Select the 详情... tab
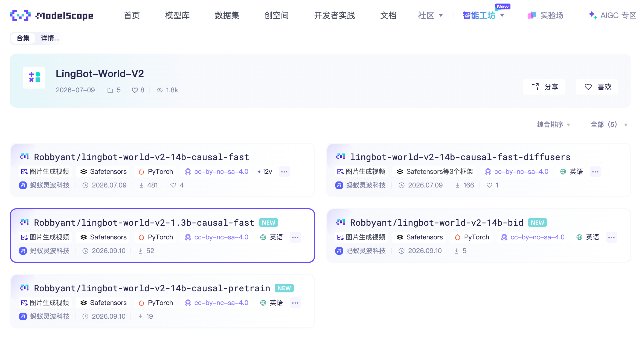Viewport: 639px width, 364px height. click(x=50, y=38)
